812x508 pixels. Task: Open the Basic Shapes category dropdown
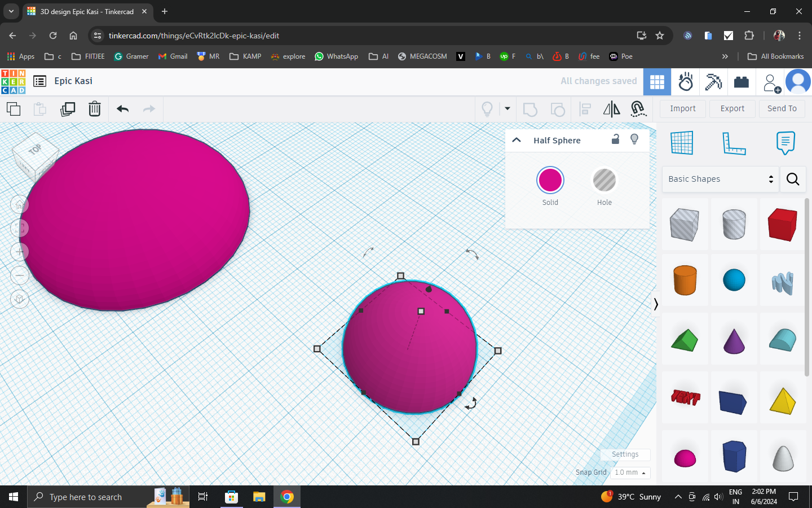pyautogui.click(x=720, y=179)
